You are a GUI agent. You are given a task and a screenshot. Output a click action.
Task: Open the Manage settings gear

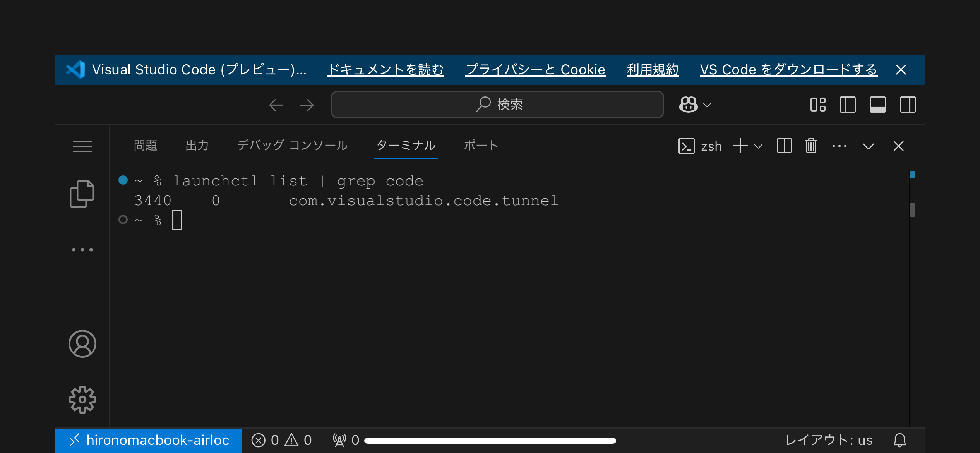(x=82, y=400)
